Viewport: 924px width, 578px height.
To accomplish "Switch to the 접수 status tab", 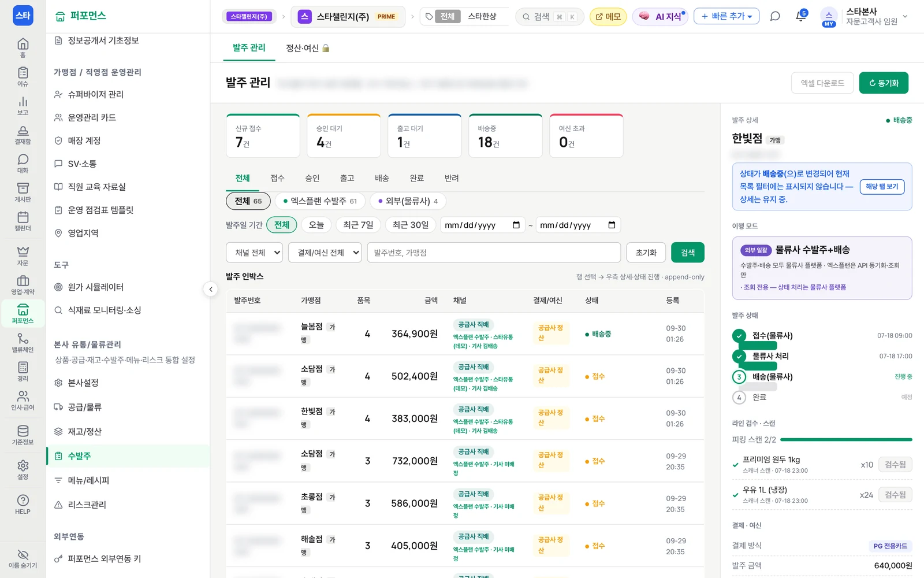I will 278,178.
